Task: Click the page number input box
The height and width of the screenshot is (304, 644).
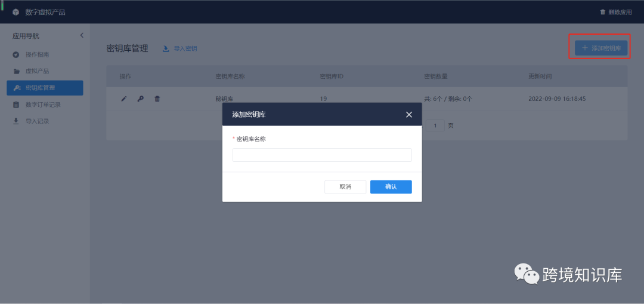Action: [x=435, y=125]
